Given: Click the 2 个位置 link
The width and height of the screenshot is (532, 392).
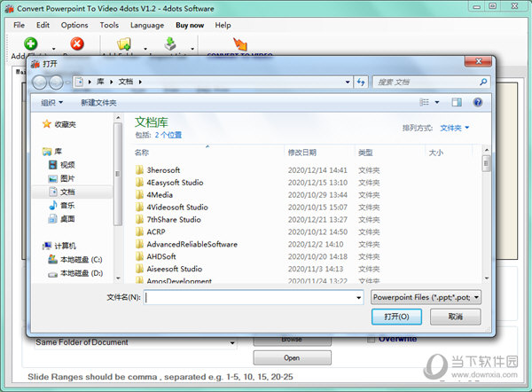Looking at the screenshot, I should [x=168, y=135].
